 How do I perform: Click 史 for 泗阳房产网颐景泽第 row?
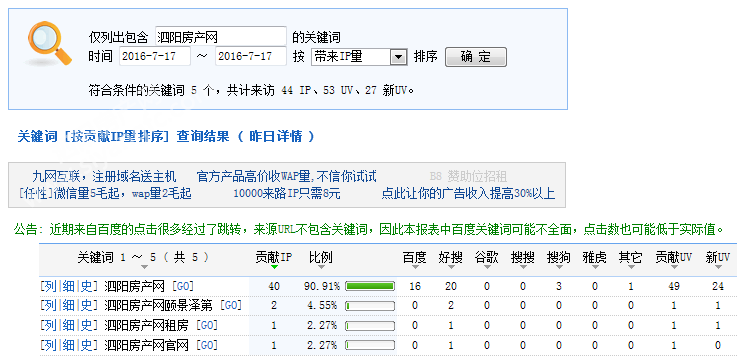[x=87, y=305]
